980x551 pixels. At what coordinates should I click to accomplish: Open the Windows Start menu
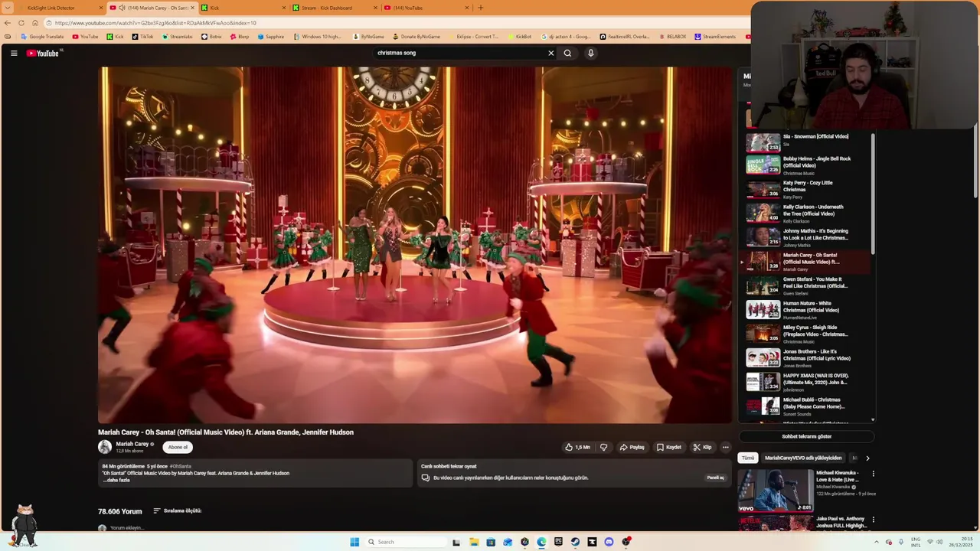(x=354, y=542)
